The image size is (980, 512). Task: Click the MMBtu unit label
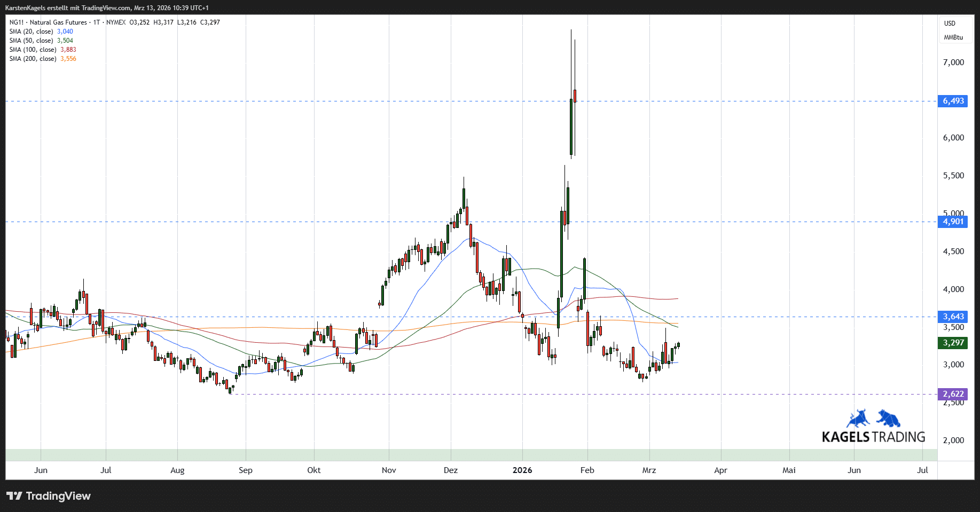click(x=953, y=37)
